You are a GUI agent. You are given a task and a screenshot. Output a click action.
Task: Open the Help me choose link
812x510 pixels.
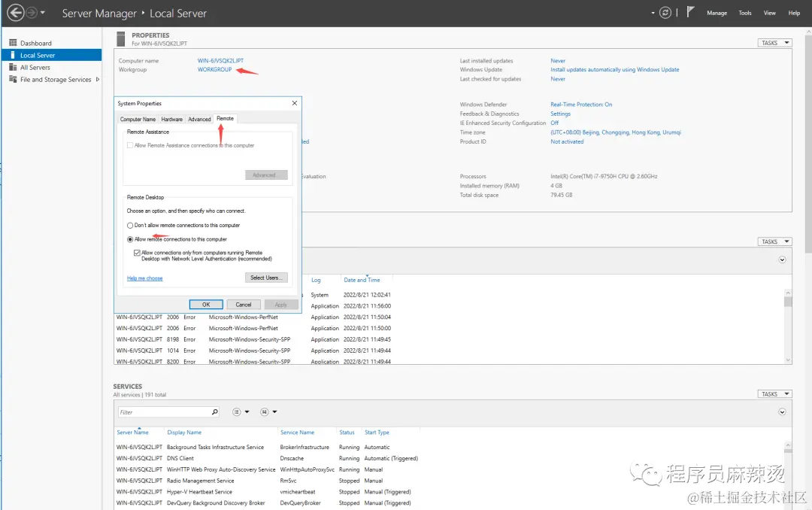pos(145,278)
